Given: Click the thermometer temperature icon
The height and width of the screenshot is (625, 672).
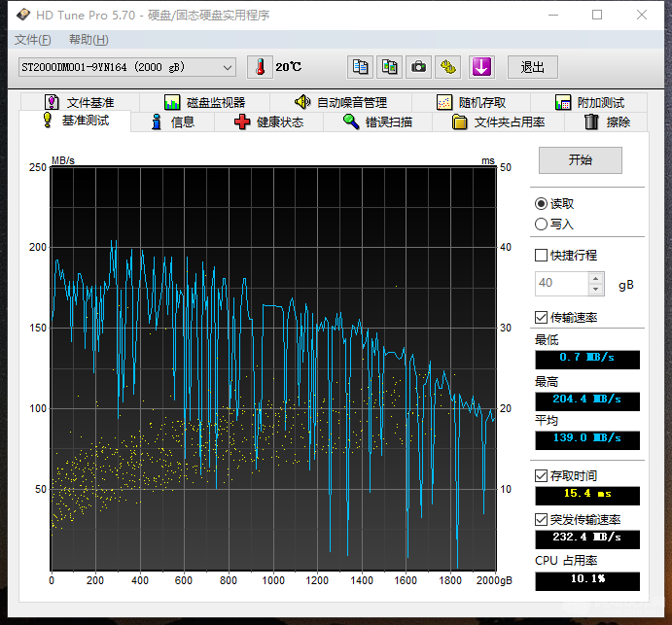Looking at the screenshot, I should tap(260, 67).
